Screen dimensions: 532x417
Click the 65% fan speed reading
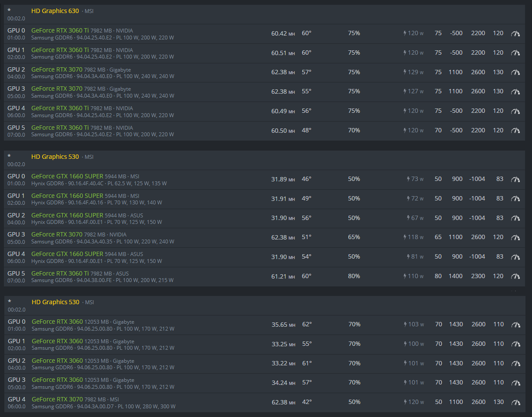pyautogui.click(x=354, y=237)
